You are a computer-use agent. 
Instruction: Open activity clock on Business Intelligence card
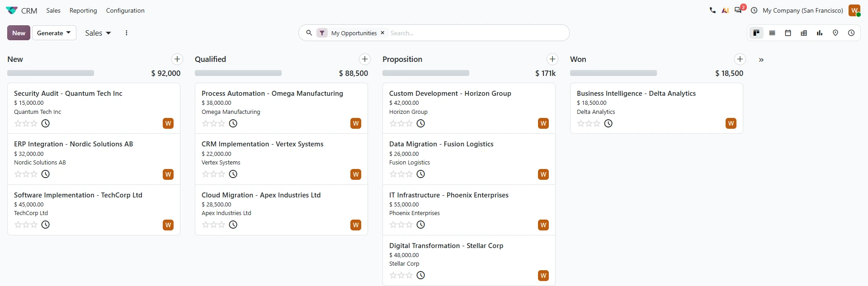(609, 123)
